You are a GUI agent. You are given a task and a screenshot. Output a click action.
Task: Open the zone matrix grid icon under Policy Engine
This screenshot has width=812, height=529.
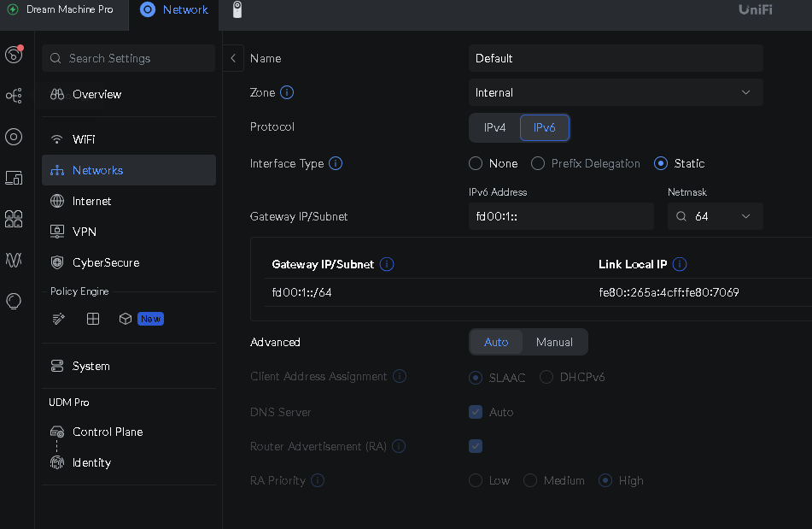pos(93,319)
